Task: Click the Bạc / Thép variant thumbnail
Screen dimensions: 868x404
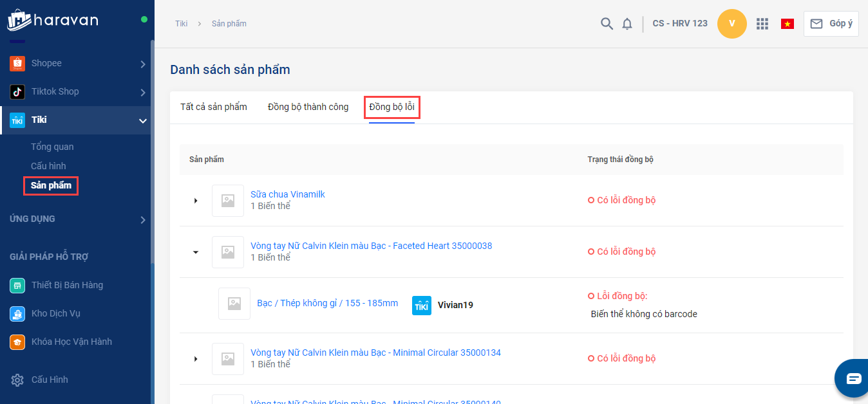Action: (234, 304)
